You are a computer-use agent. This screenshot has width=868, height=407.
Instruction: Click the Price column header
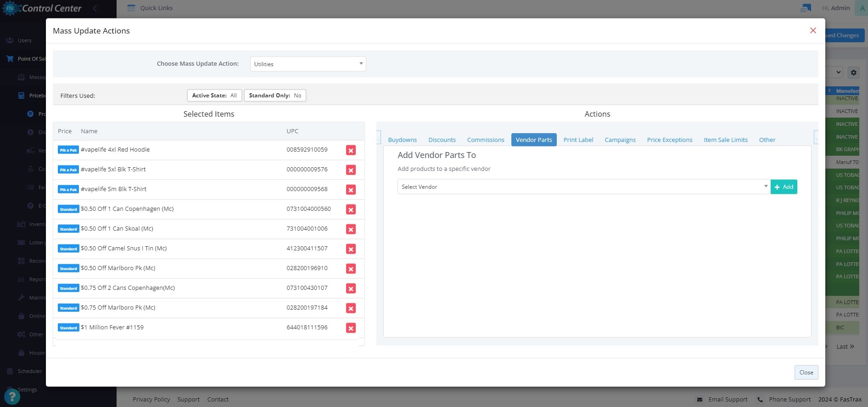[65, 131]
